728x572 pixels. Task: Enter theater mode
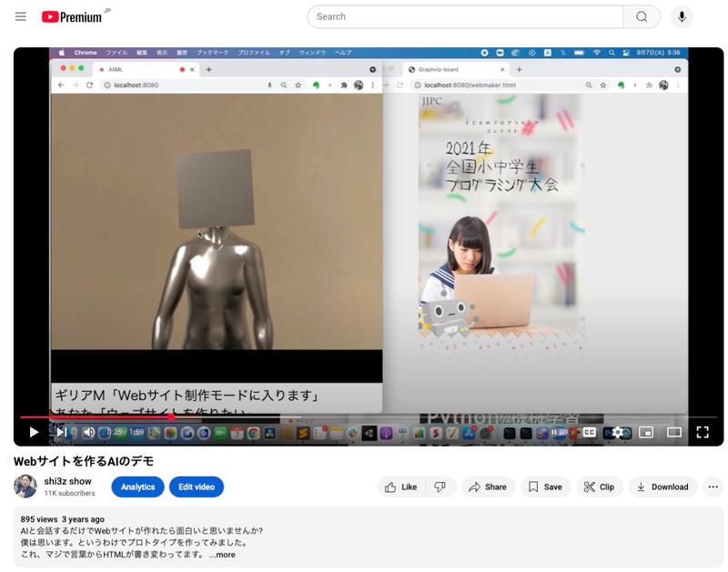pos(672,433)
